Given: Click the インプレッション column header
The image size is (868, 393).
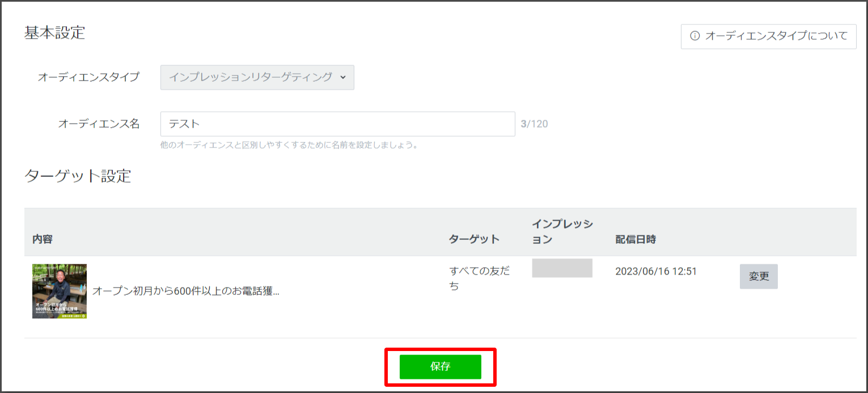Looking at the screenshot, I should click(562, 232).
